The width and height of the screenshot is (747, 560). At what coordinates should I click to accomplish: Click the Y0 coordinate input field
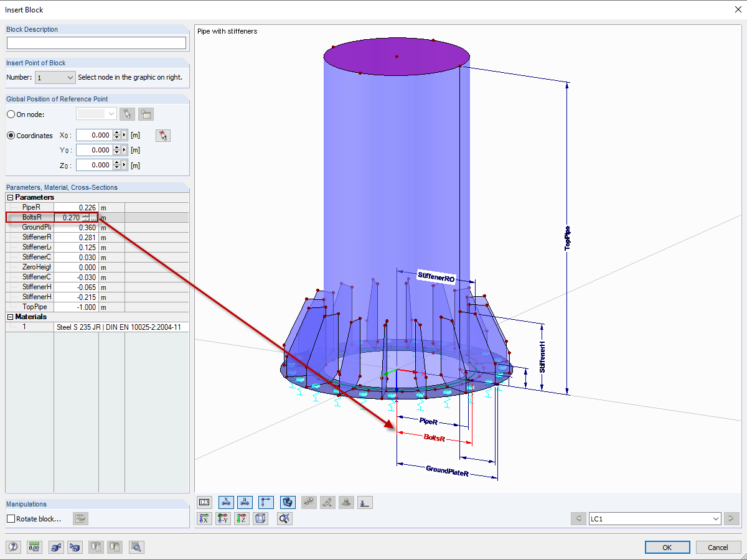[x=94, y=150]
